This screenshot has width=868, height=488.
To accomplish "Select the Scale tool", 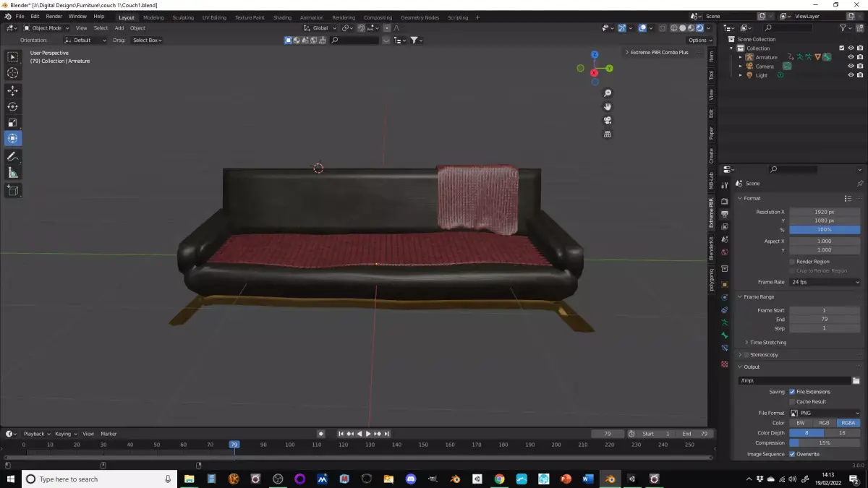I will 12,122.
